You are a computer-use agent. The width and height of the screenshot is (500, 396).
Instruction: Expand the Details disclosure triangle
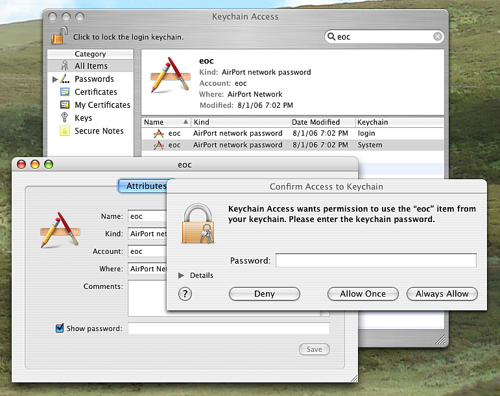[x=181, y=275]
